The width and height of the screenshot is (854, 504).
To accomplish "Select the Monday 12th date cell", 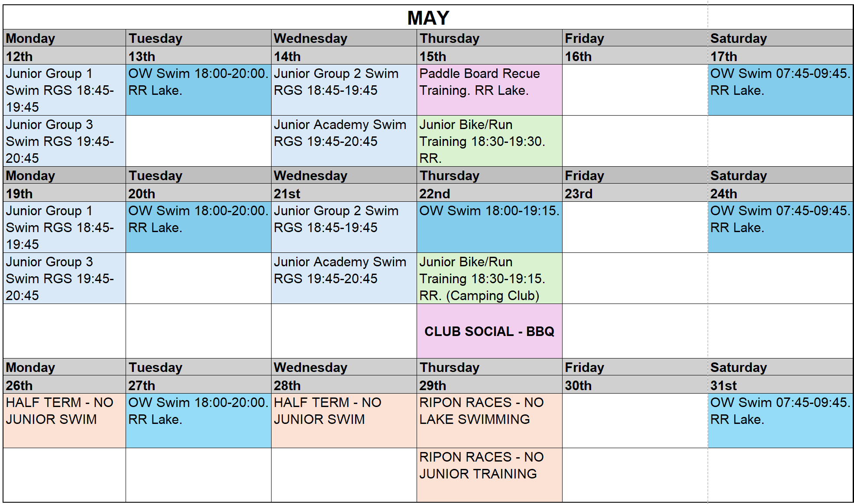I will tap(65, 56).
